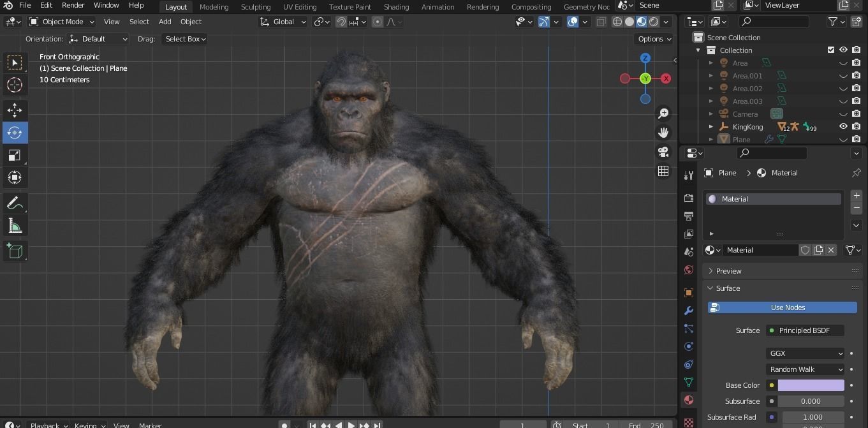This screenshot has height=428, width=868.
Task: Switch to the Modeling workspace tab
Action: tap(214, 7)
